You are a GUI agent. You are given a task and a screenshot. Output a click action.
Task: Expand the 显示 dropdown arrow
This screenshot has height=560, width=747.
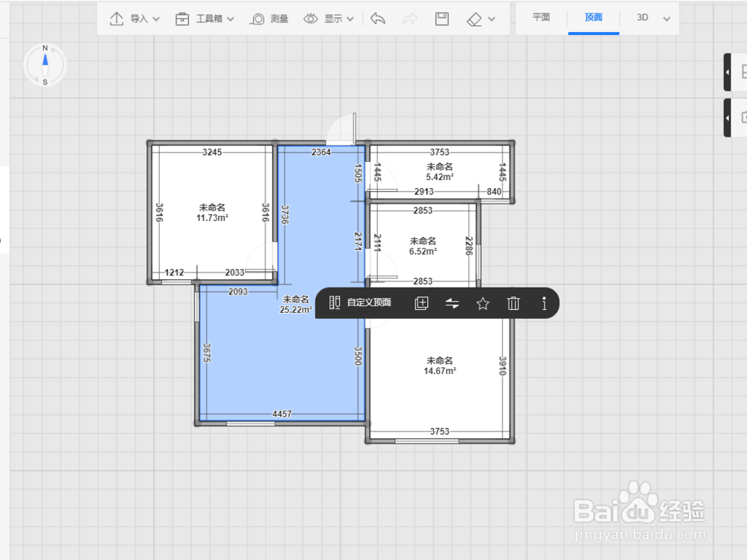(x=350, y=19)
